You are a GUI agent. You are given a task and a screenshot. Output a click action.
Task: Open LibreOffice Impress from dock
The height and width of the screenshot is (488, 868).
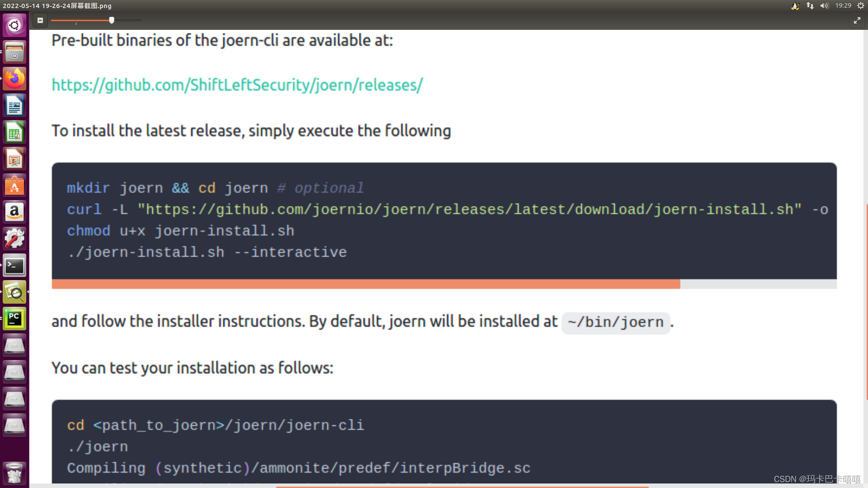coord(14,159)
